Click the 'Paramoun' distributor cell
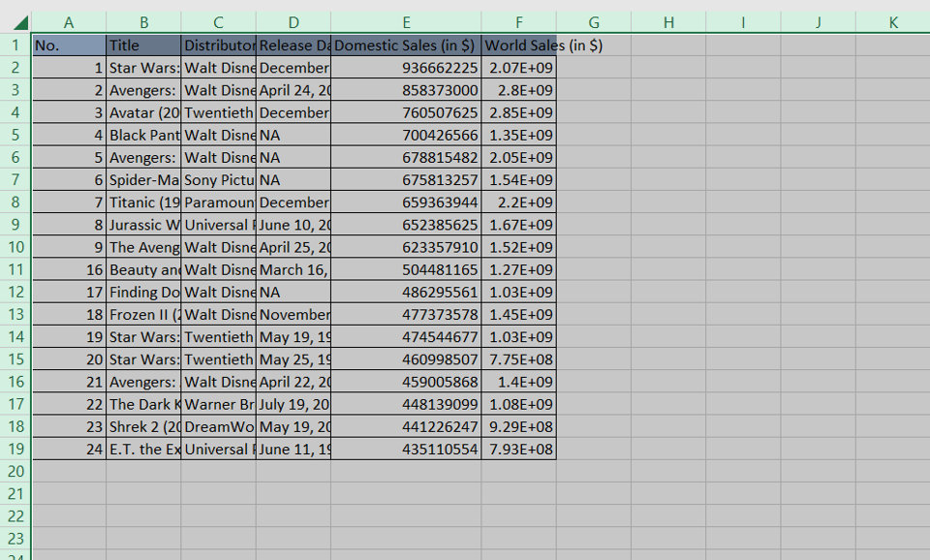930x560 pixels. click(218, 202)
